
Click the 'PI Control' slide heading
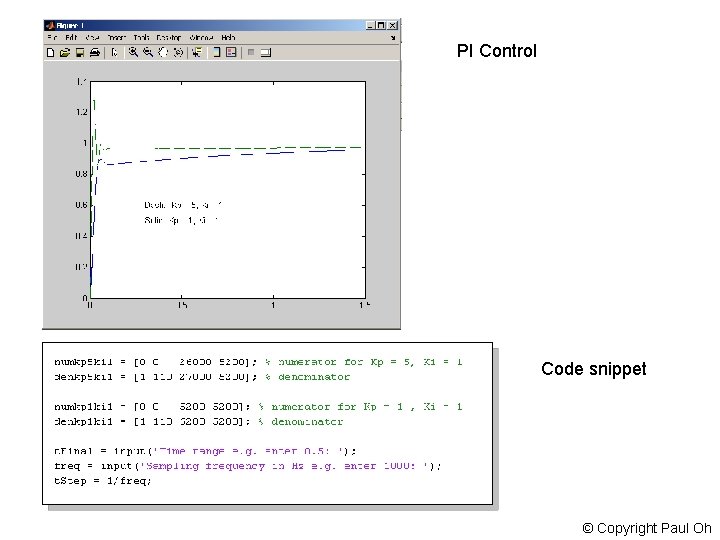click(496, 51)
